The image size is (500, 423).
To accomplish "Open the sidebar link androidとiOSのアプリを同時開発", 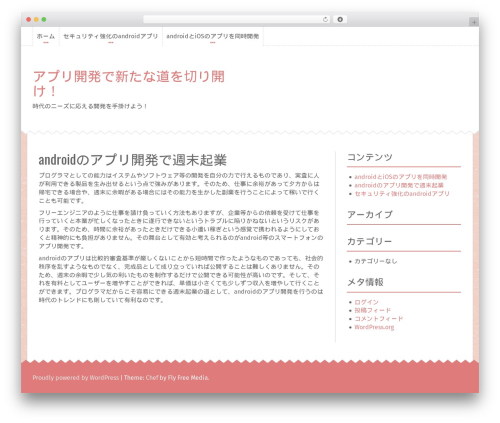I will [400, 177].
